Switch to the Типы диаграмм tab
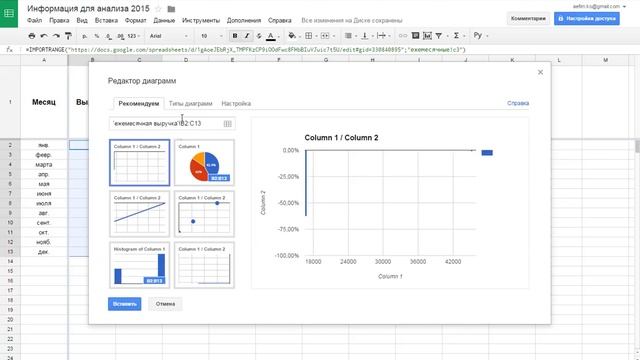Image resolution: width=640 pixels, height=360 pixels. tap(191, 104)
